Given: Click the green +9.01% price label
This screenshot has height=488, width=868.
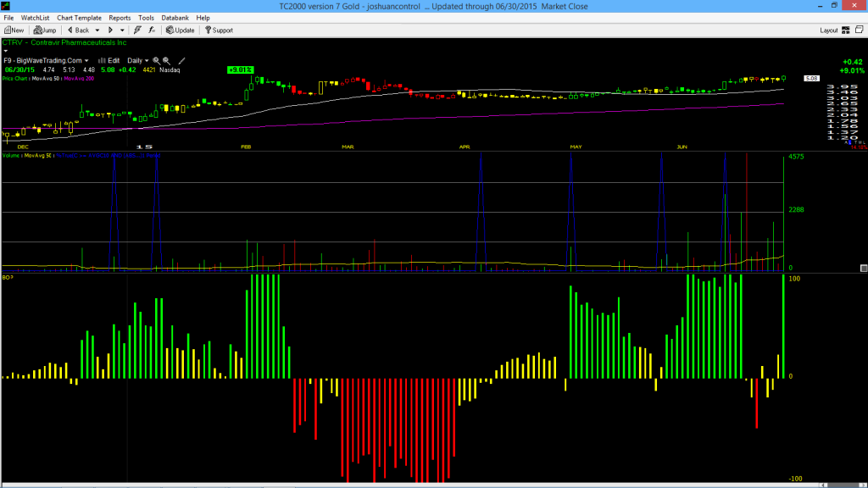Looking at the screenshot, I should click(x=240, y=69).
